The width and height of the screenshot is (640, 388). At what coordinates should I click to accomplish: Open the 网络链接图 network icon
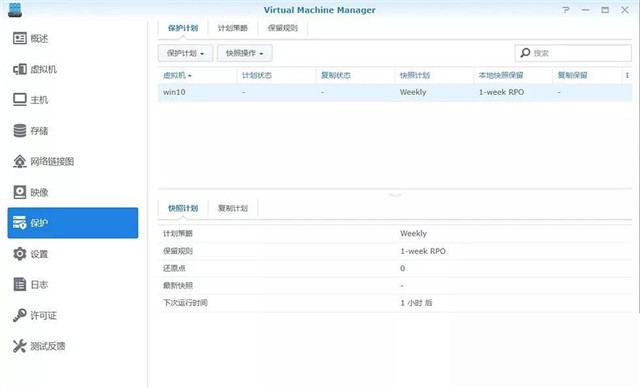(x=20, y=162)
